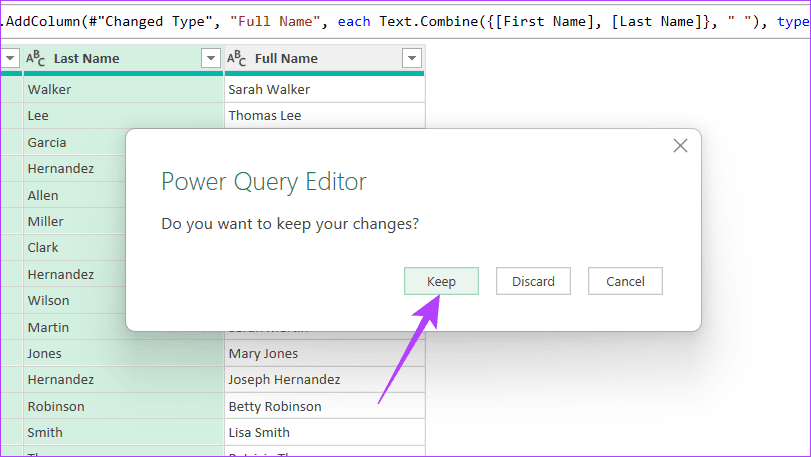This screenshot has height=457, width=811.
Task: Select the Jones cell
Action: 123,354
